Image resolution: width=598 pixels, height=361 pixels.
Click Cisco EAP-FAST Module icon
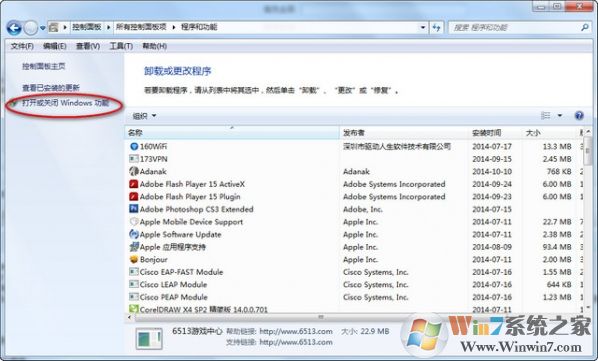point(134,272)
